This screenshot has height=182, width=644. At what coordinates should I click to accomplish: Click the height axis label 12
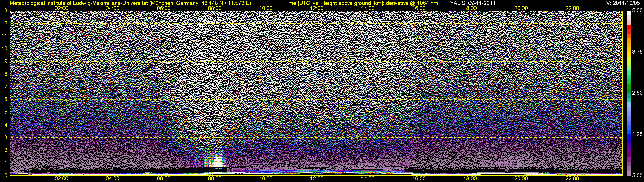click(x=5, y=23)
